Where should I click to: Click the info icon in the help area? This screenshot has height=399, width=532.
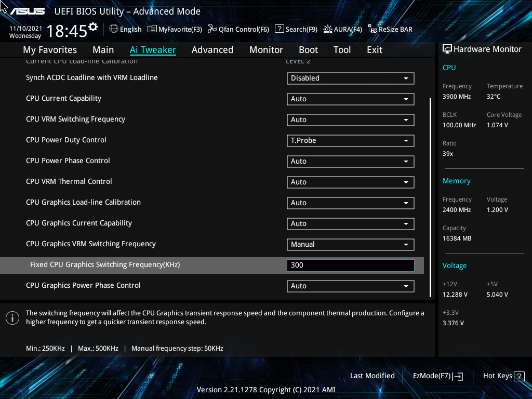pyautogui.click(x=12, y=318)
